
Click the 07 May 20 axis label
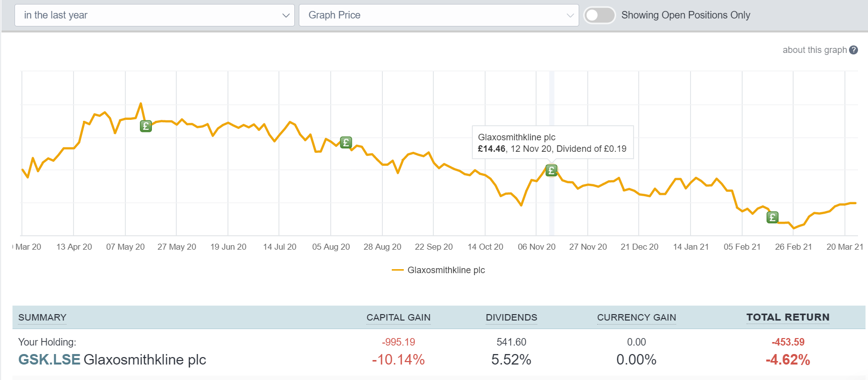125,247
